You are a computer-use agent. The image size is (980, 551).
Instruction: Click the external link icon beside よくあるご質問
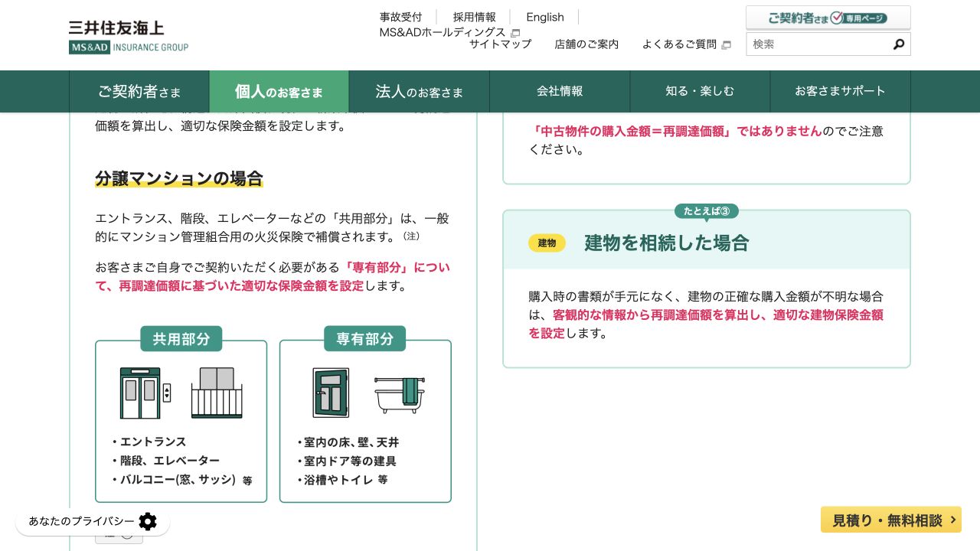click(727, 45)
